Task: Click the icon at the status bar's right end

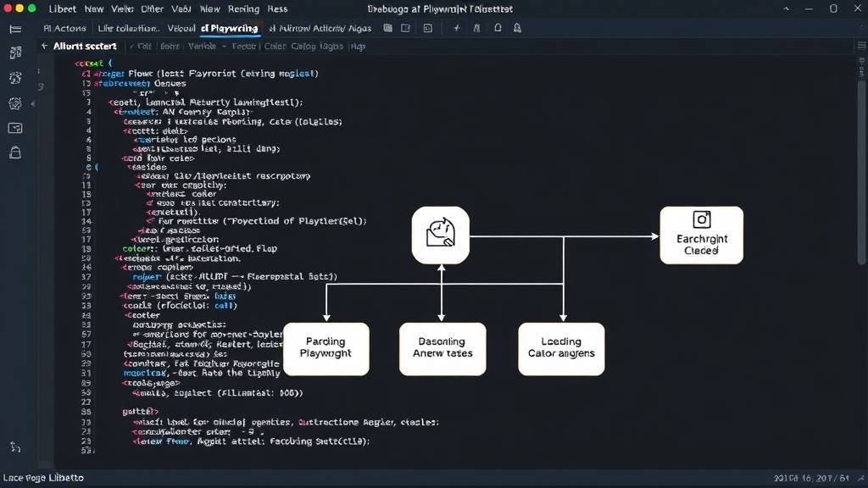Action: coord(861,478)
